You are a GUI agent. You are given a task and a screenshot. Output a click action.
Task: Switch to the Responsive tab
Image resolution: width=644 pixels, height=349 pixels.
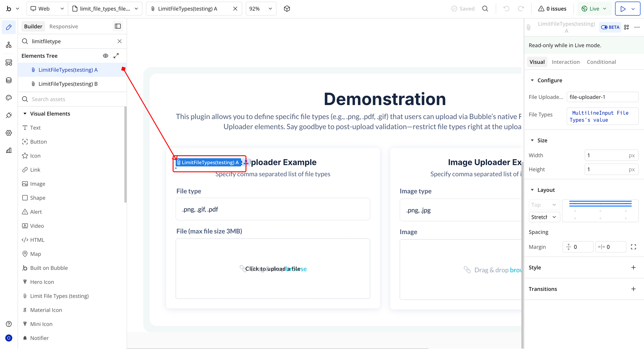64,27
